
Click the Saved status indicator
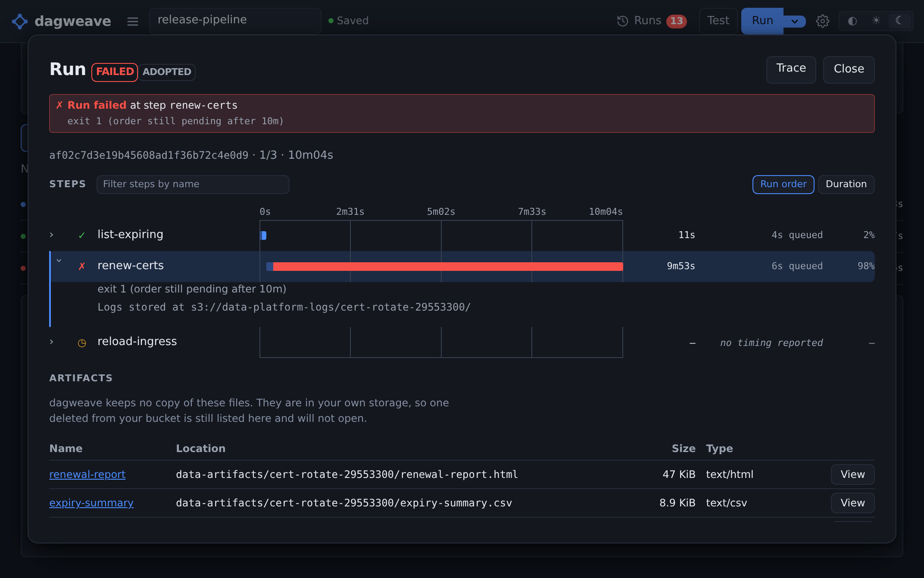(x=348, y=21)
